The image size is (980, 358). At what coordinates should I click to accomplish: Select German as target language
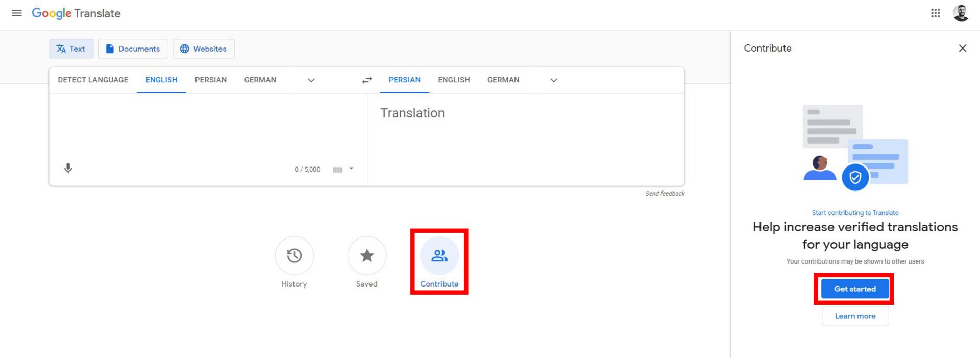tap(503, 80)
